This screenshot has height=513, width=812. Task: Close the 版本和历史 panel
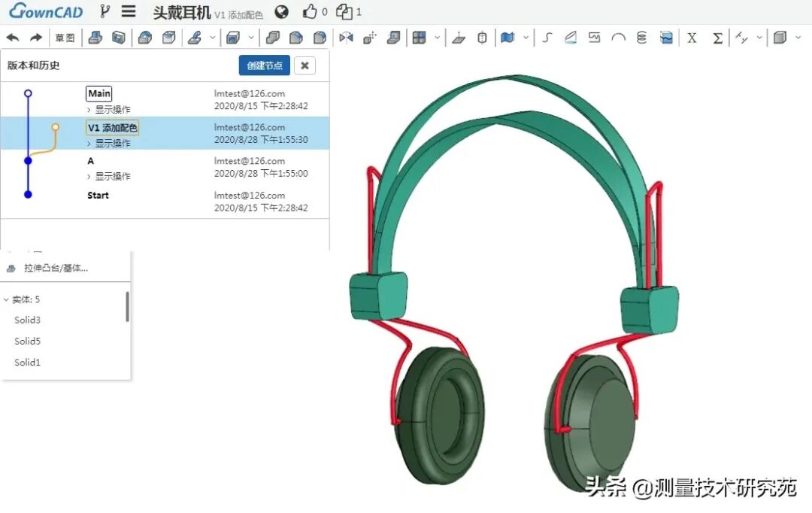pos(304,65)
